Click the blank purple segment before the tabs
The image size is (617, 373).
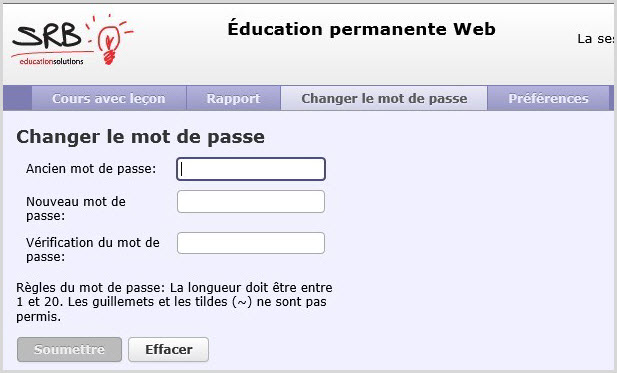click(x=17, y=98)
